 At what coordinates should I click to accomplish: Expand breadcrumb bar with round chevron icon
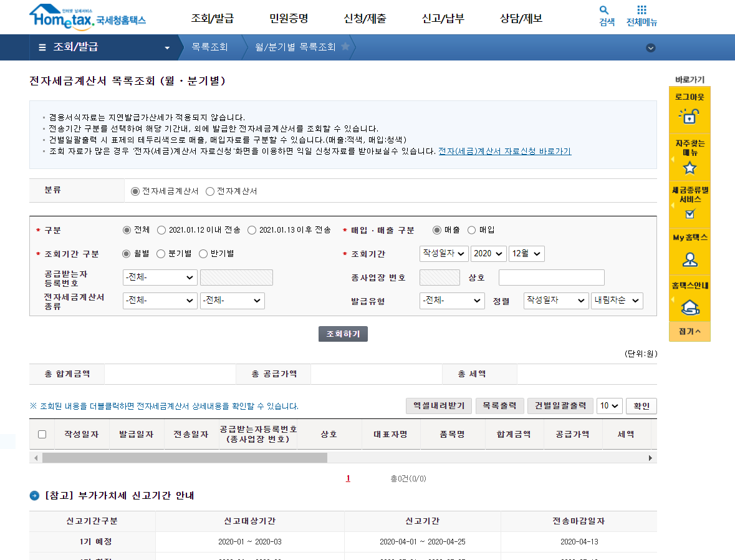(651, 48)
